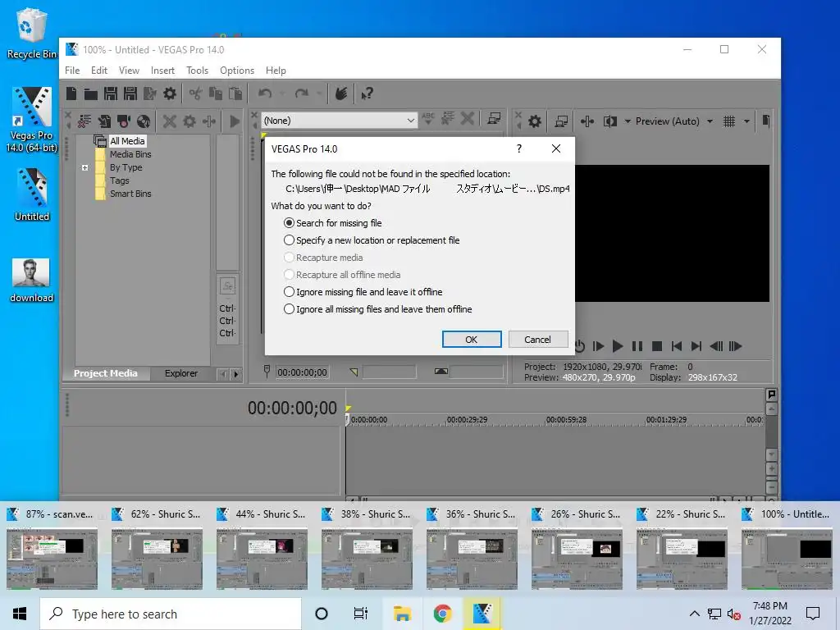This screenshot has width=840, height=630.
Task: Click Pause button in video preview
Action: click(x=637, y=346)
